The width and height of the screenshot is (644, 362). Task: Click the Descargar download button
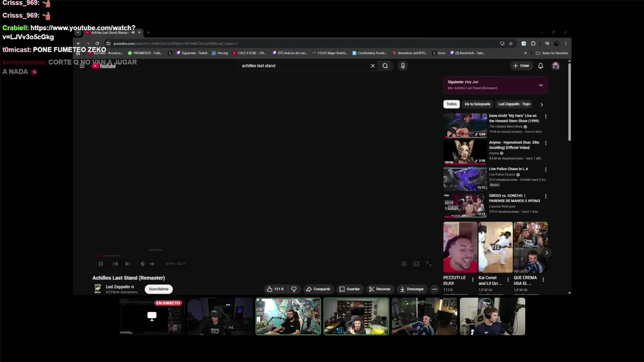[412, 289]
